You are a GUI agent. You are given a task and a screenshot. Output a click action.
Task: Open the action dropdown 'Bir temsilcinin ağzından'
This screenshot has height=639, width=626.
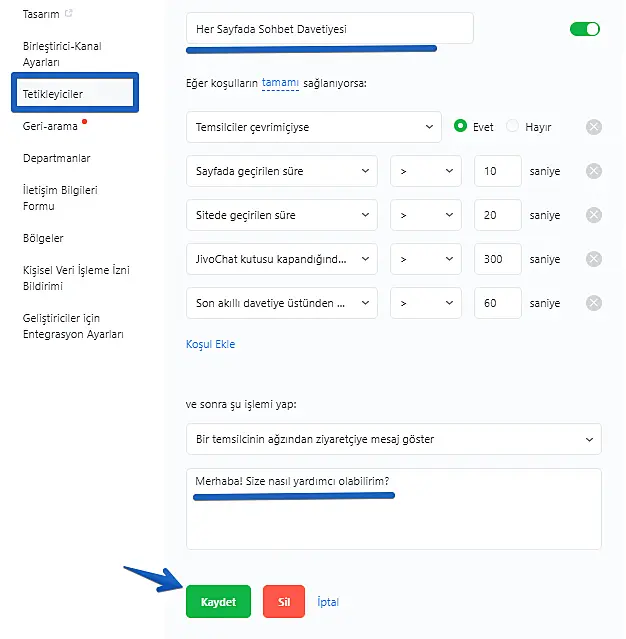coord(393,439)
